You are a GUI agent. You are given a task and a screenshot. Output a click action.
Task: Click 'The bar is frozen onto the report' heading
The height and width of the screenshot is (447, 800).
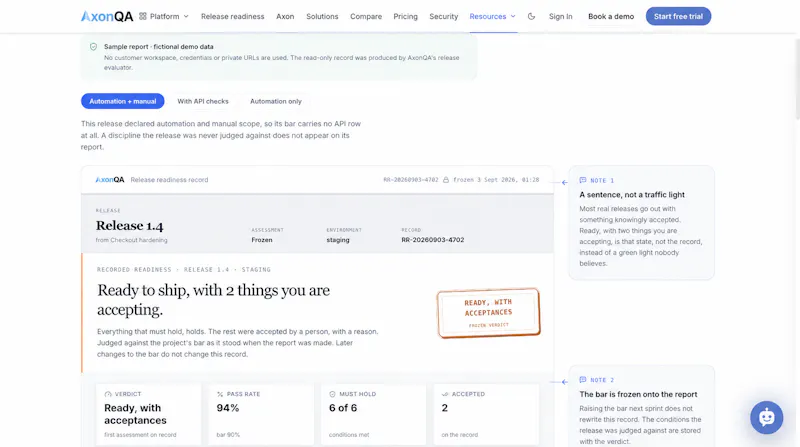click(638, 394)
